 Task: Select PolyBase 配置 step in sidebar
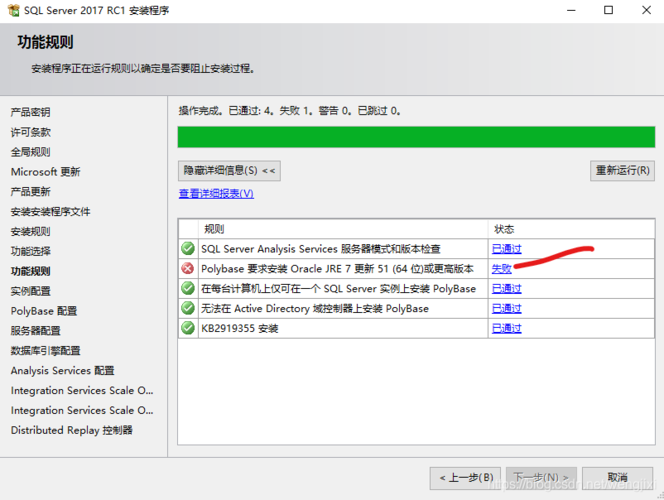44,311
